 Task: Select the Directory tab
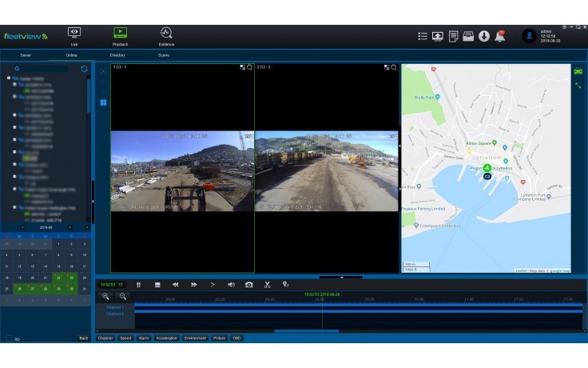click(x=117, y=55)
